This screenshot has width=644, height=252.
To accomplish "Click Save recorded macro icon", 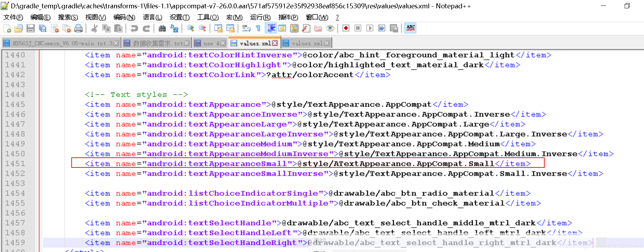I will 394,28.
